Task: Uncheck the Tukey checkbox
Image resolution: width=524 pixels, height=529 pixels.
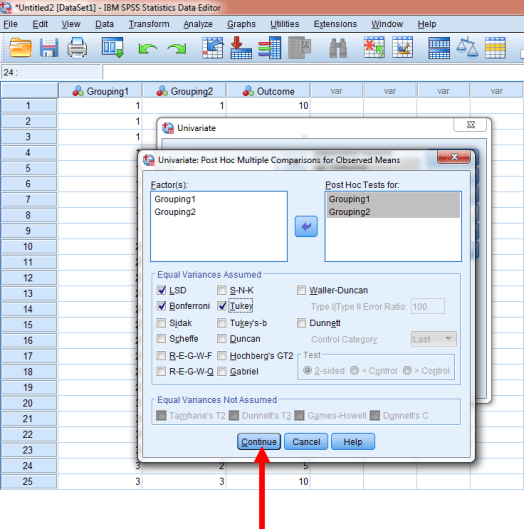Action: pos(222,306)
